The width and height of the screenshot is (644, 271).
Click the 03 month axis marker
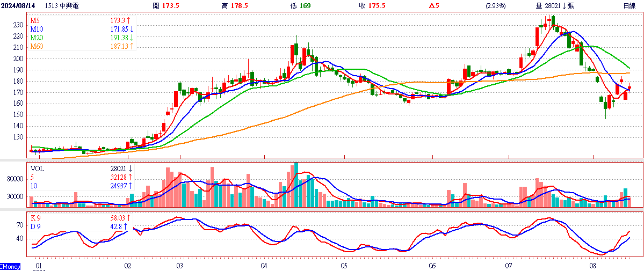[x=179, y=265]
